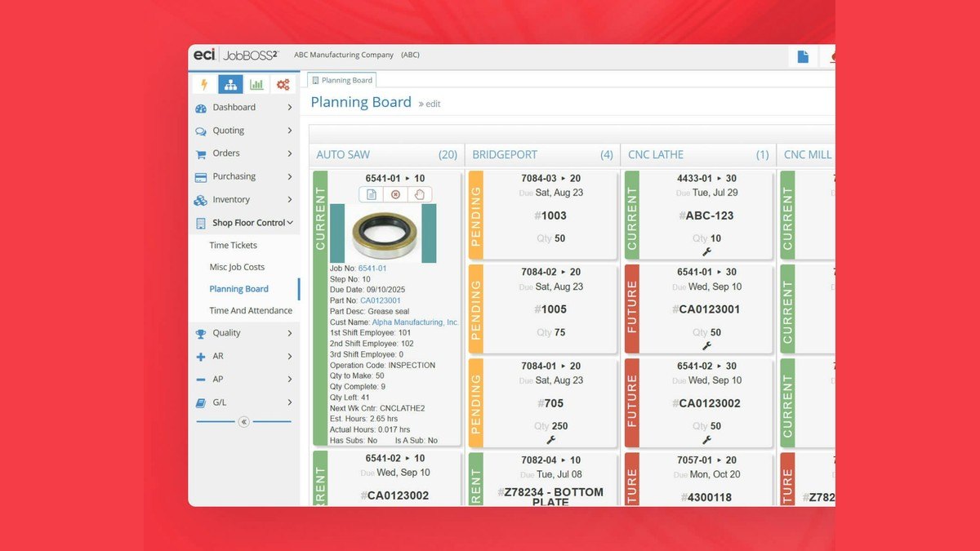Click the Purchasing credit card icon
980x551 pixels.
pyautogui.click(x=201, y=177)
